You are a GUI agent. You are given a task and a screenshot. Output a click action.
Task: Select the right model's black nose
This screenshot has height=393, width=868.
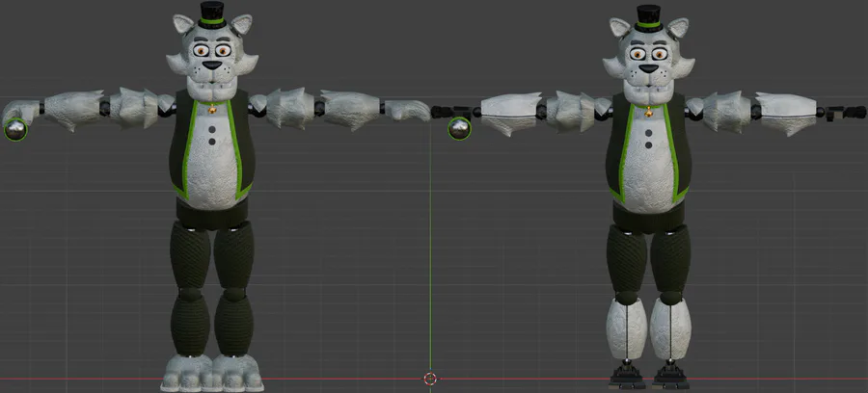click(649, 68)
